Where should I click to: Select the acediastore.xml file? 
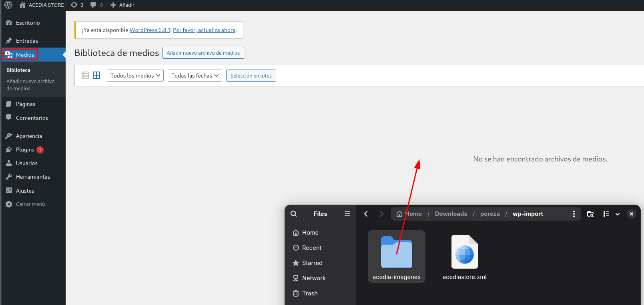tap(465, 257)
